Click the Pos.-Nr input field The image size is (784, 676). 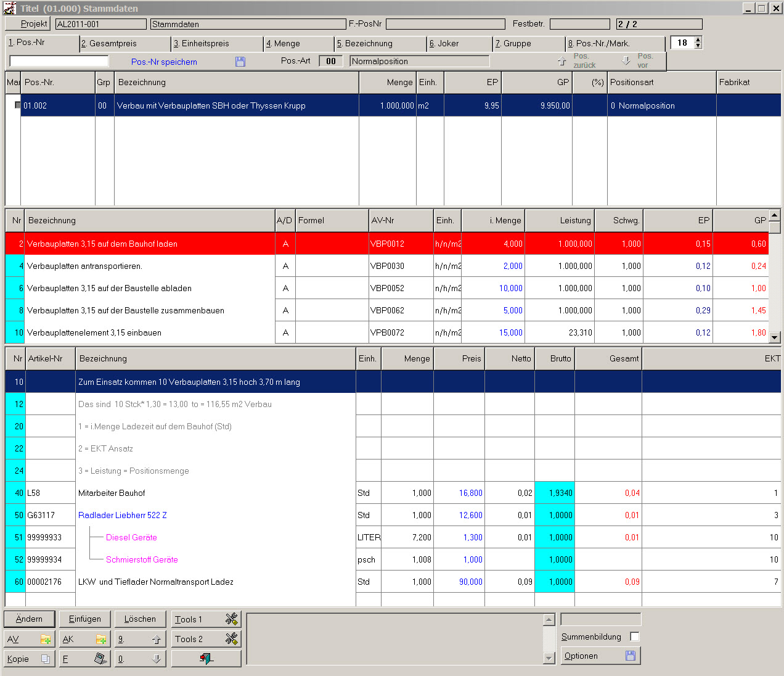coord(59,61)
